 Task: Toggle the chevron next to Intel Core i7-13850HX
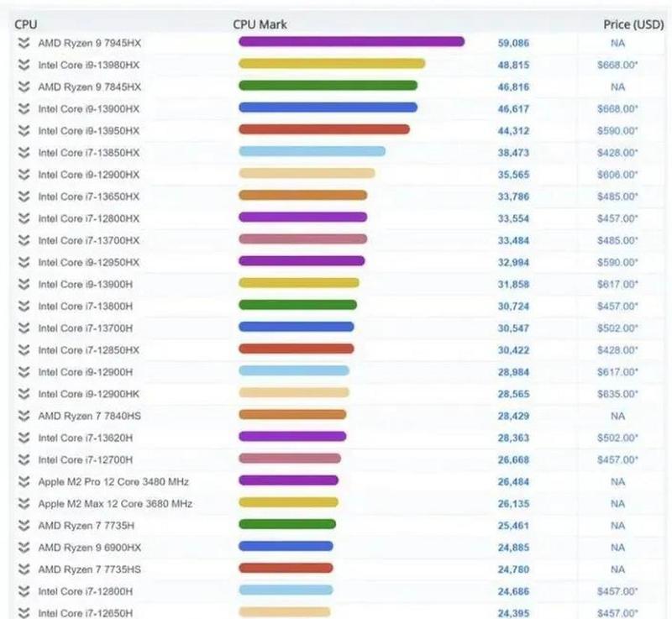point(24,153)
